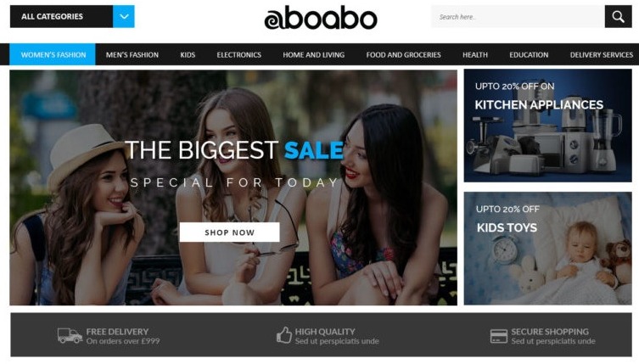Select Home and Living from navigation
The width and height of the screenshot is (639, 364).
(313, 54)
